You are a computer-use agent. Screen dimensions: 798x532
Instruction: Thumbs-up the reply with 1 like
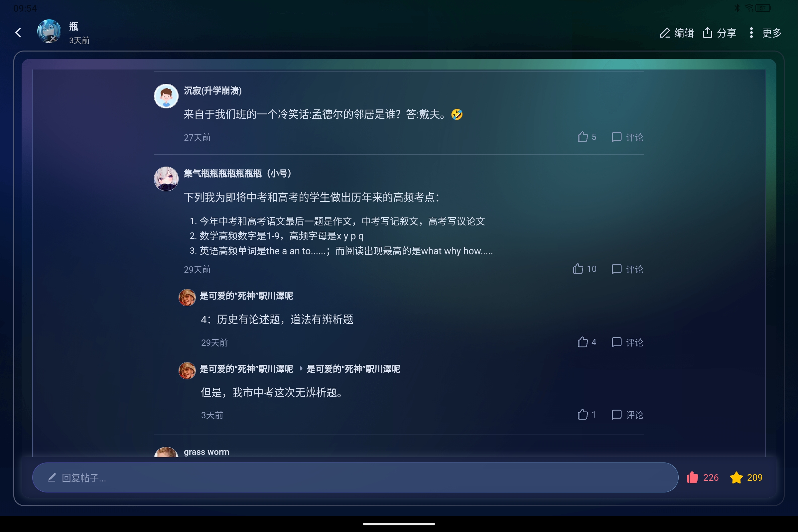coord(587,415)
